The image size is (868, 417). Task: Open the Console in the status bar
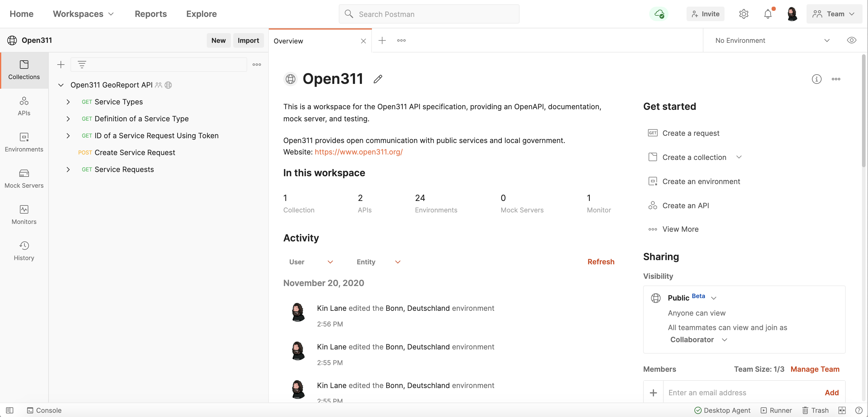(44, 410)
